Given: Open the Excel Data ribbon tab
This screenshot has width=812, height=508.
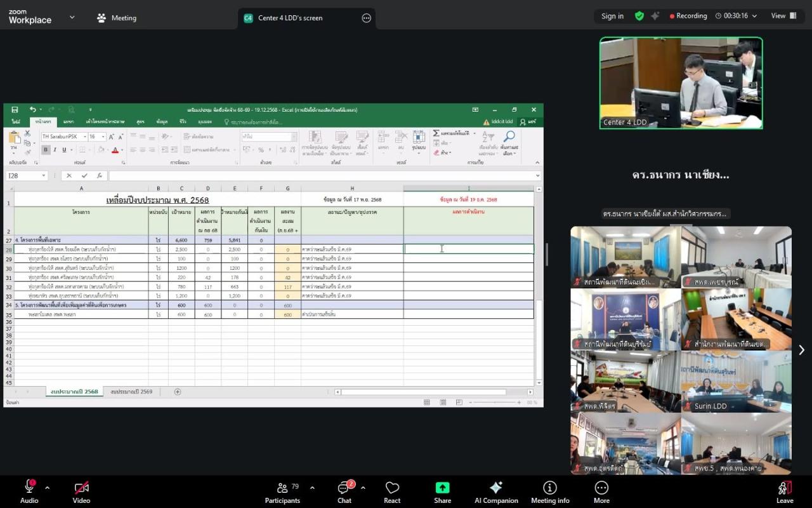Looking at the screenshot, I should tap(162, 121).
